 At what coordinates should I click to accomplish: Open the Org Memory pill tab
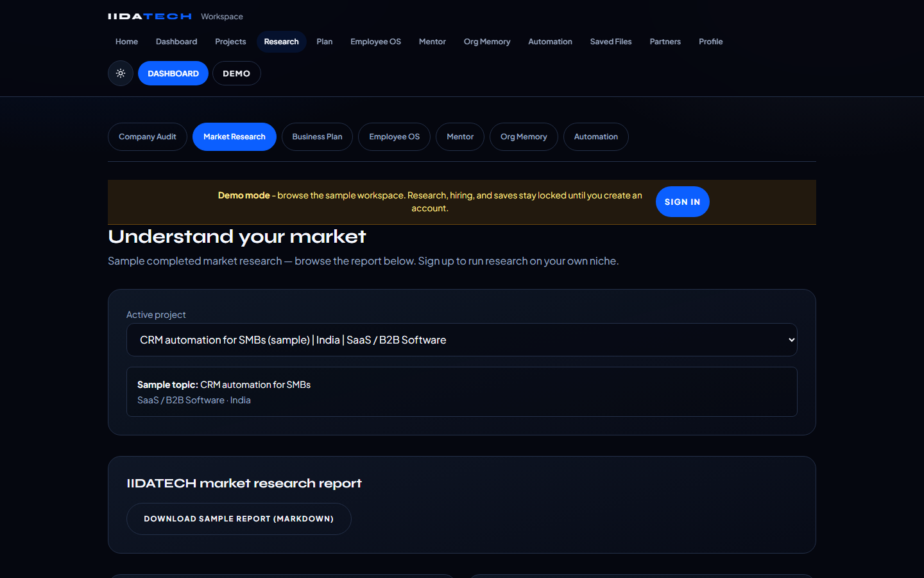(524, 137)
